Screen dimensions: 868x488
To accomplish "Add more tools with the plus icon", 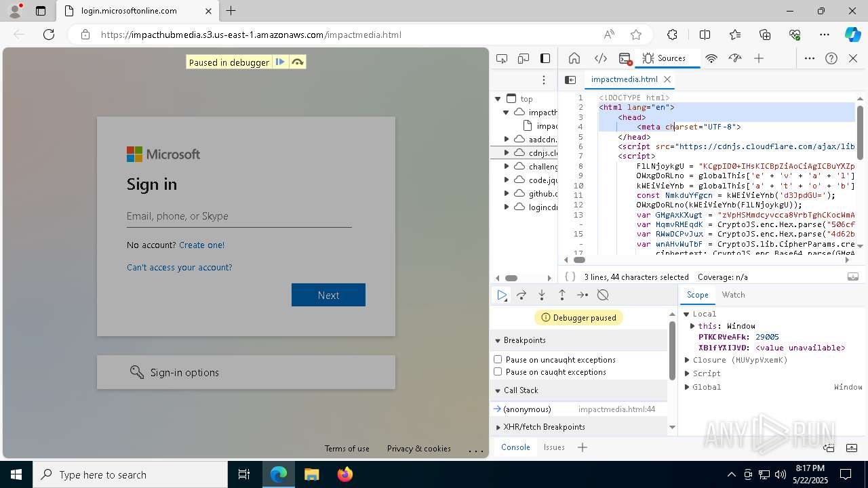I will (759, 58).
